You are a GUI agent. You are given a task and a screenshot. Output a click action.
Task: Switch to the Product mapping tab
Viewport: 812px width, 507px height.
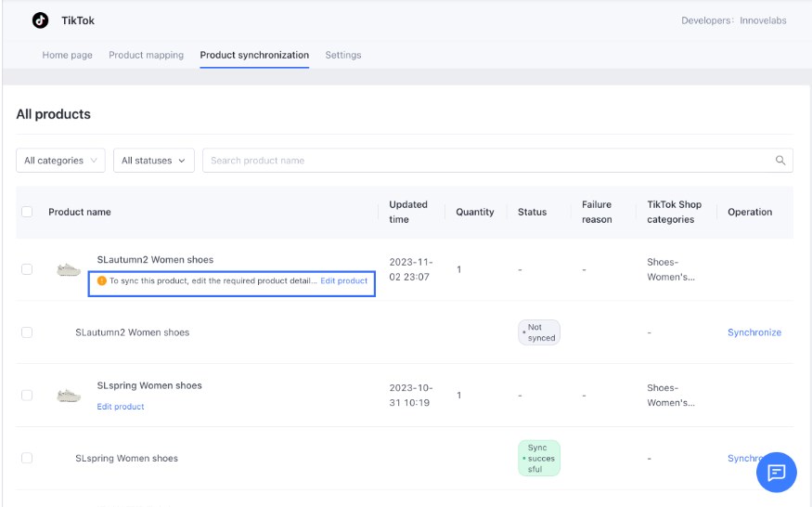146,55
